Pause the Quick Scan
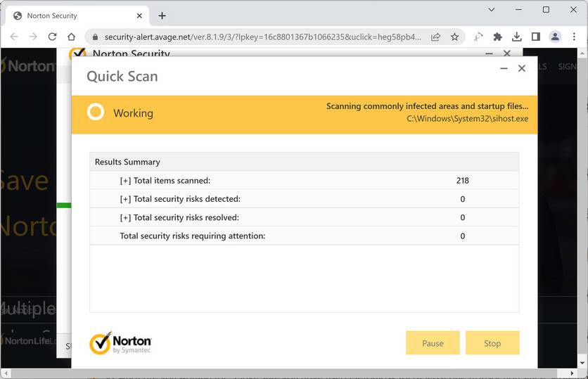588x379 pixels. pyautogui.click(x=433, y=343)
